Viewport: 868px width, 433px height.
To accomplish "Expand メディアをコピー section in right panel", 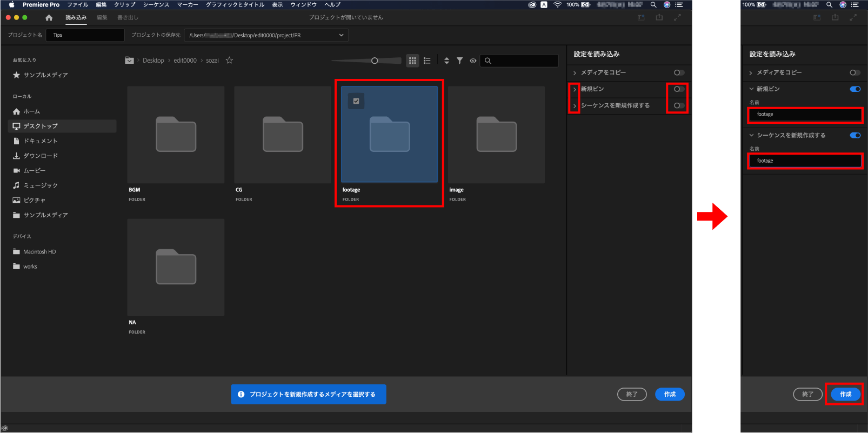I will pos(751,73).
